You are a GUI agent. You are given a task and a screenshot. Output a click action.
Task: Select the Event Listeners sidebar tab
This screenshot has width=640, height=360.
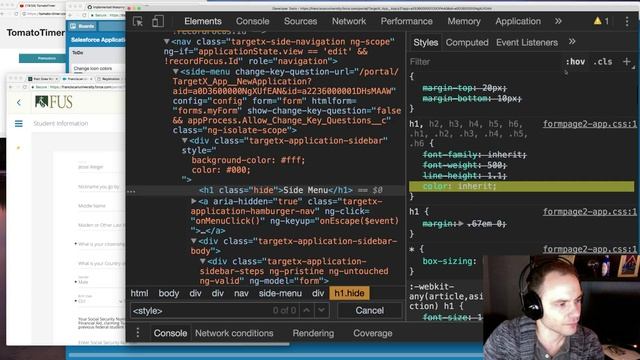pyautogui.click(x=527, y=42)
